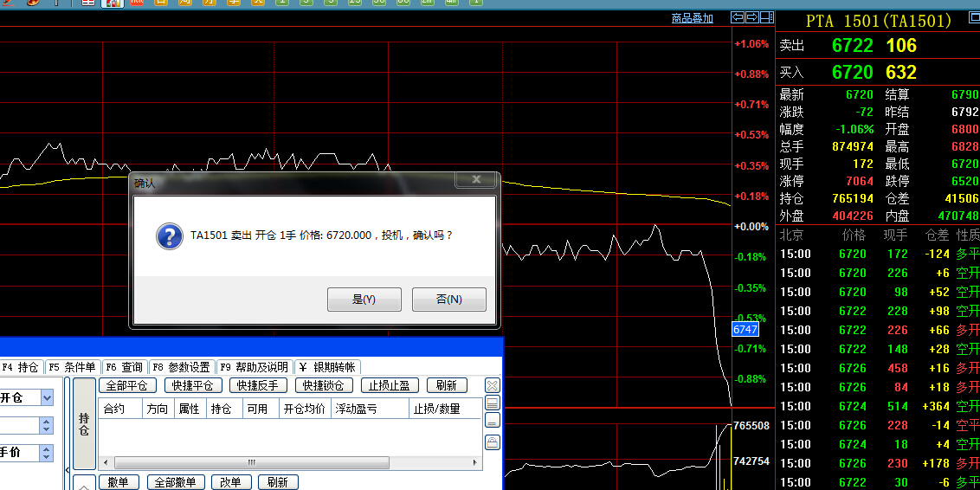Screen dimensions: 980x490
Task: Select the highlighted chart icon in top toolbar
Action: tap(112, 3)
